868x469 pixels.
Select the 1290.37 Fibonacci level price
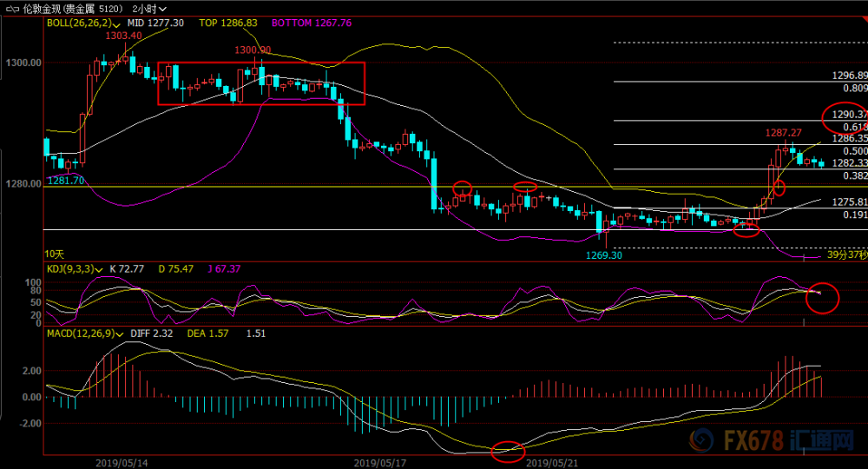[850, 115]
